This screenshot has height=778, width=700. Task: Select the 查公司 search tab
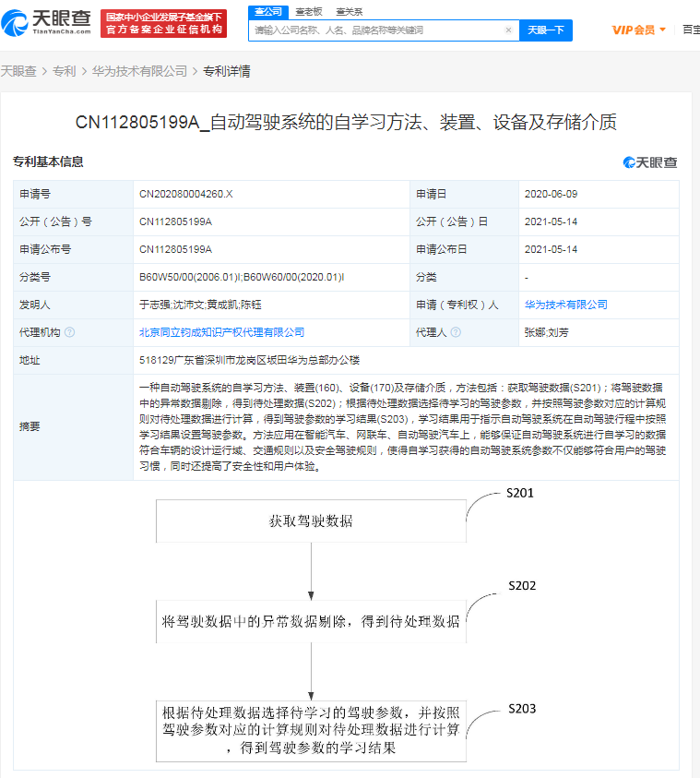(x=268, y=11)
